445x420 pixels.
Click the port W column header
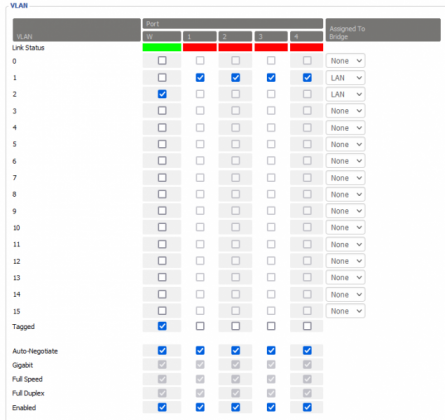pyautogui.click(x=162, y=36)
